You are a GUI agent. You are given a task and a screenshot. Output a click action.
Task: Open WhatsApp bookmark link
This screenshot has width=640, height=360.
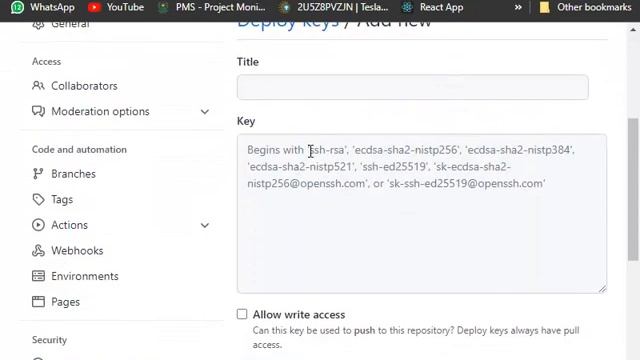click(52, 7)
